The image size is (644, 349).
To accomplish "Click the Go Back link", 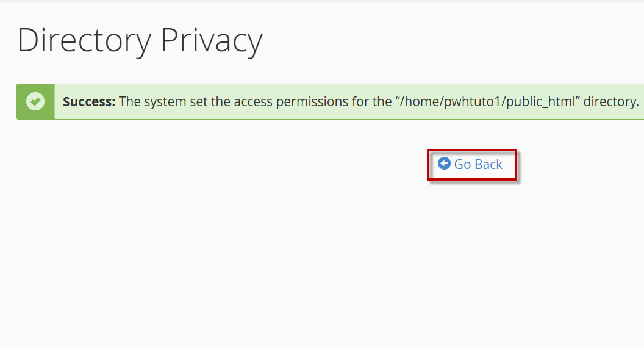I will (x=478, y=165).
